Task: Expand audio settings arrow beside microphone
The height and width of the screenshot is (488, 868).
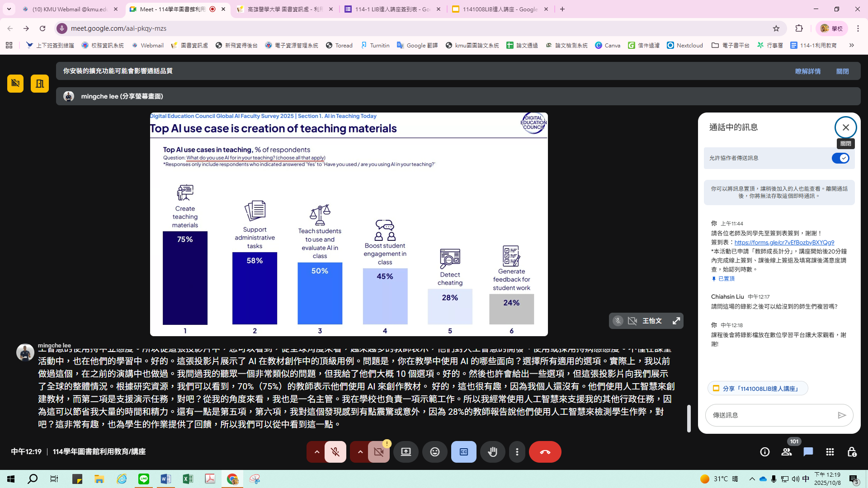Action: 317,452
